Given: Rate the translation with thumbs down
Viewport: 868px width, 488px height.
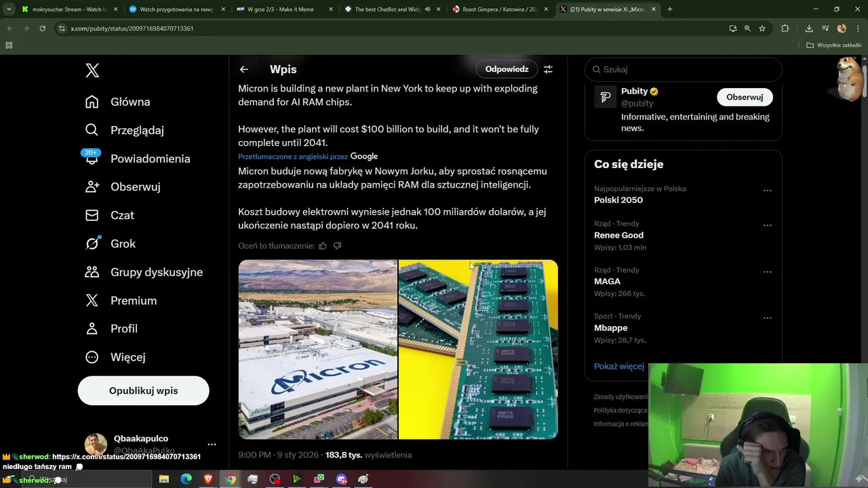Looking at the screenshot, I should point(337,245).
